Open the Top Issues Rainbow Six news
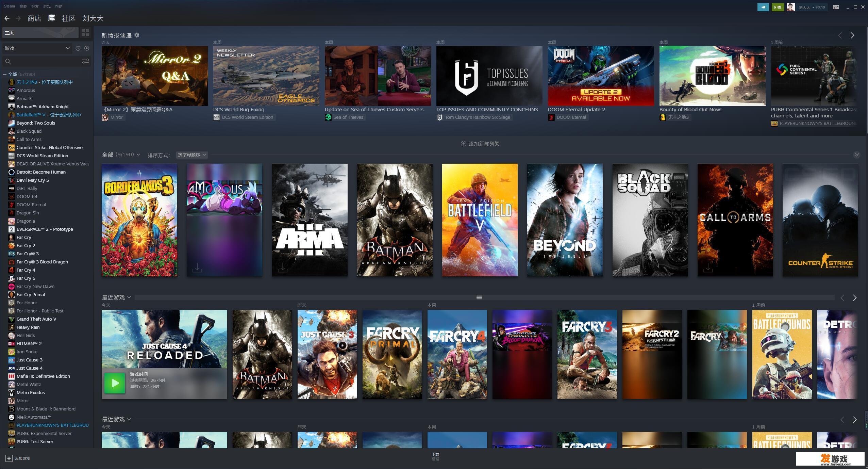868x469 pixels. tap(489, 76)
